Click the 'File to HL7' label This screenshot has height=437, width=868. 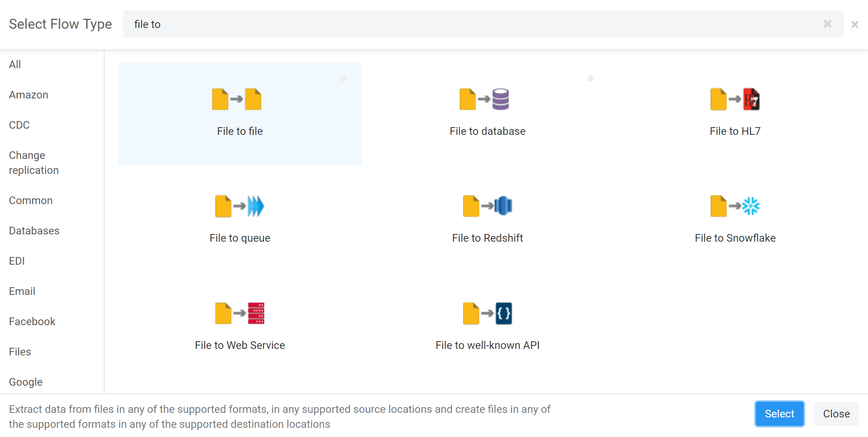[735, 131]
